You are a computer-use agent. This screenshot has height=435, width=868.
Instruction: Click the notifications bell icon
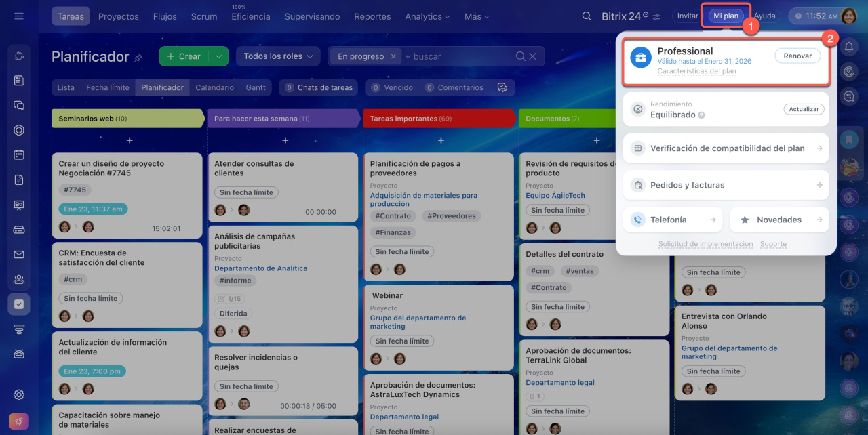point(849,47)
